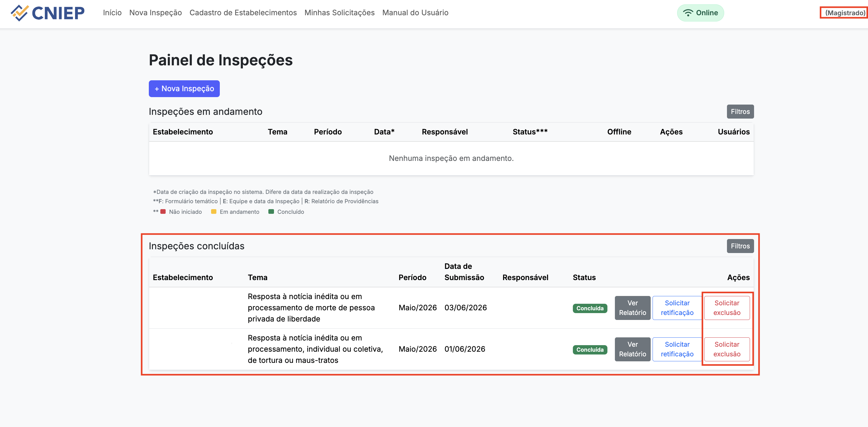This screenshot has width=868, height=427.
Task: Click the Data* column header
Action: 384,132
